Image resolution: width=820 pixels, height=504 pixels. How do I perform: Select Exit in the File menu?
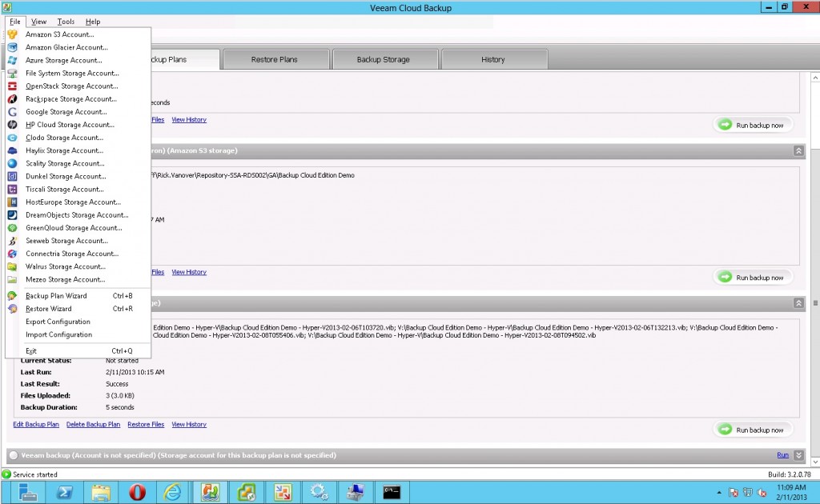point(78,351)
